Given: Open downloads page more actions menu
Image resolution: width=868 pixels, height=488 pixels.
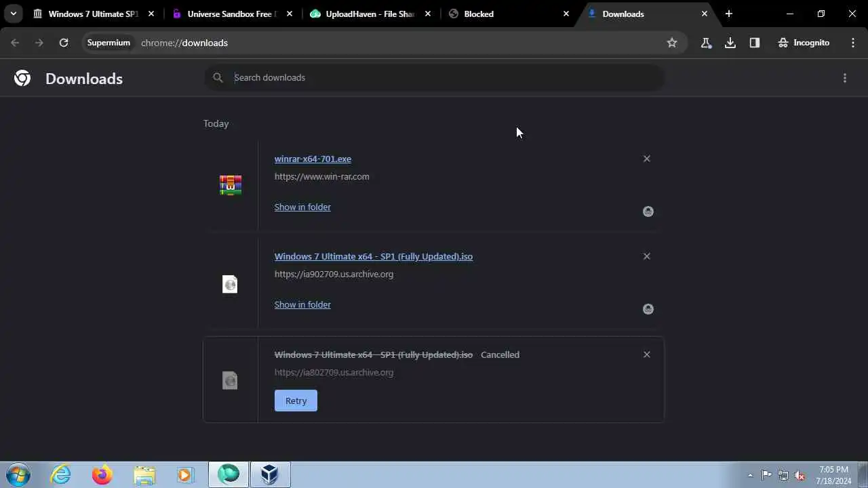Looking at the screenshot, I should coord(845,78).
